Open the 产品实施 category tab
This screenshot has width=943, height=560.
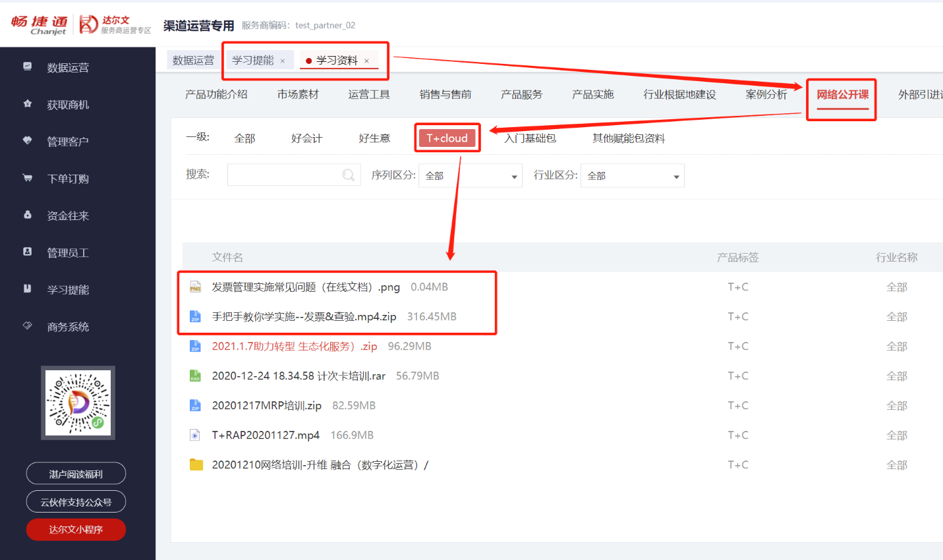click(592, 94)
